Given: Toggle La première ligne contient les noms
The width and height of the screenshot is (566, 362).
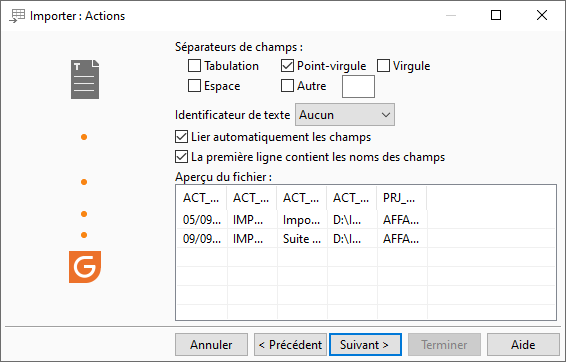Looking at the screenshot, I should 181,157.
